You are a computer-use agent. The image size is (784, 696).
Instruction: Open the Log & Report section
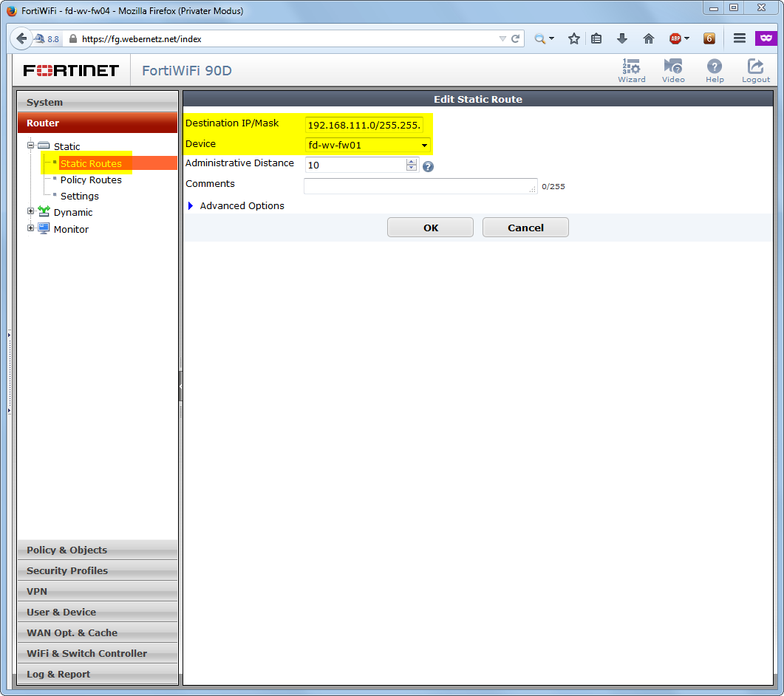pos(98,674)
